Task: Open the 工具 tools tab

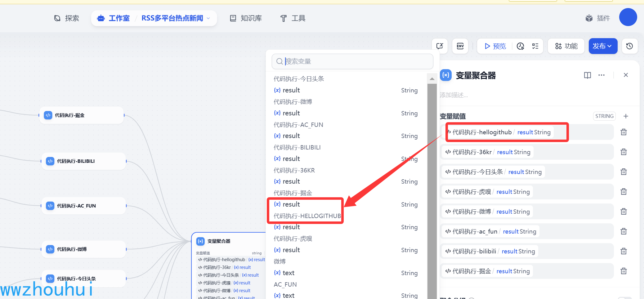Action: tap(293, 18)
